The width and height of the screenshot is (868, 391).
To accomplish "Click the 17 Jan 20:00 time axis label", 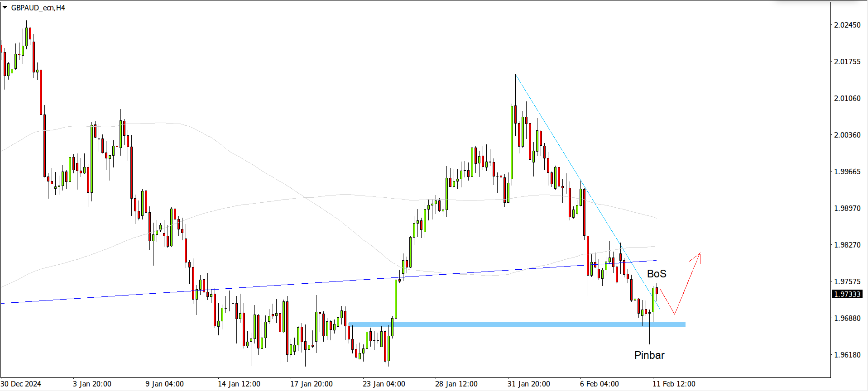I will coord(312,384).
